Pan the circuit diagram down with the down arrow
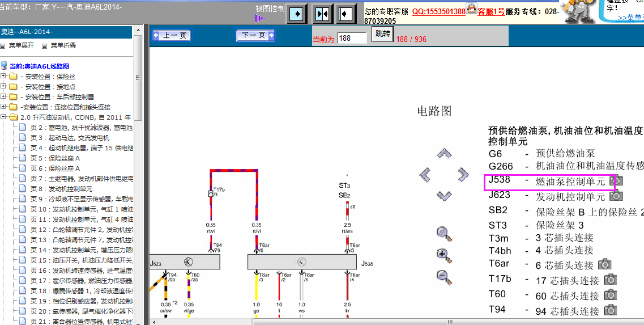 (x=444, y=196)
